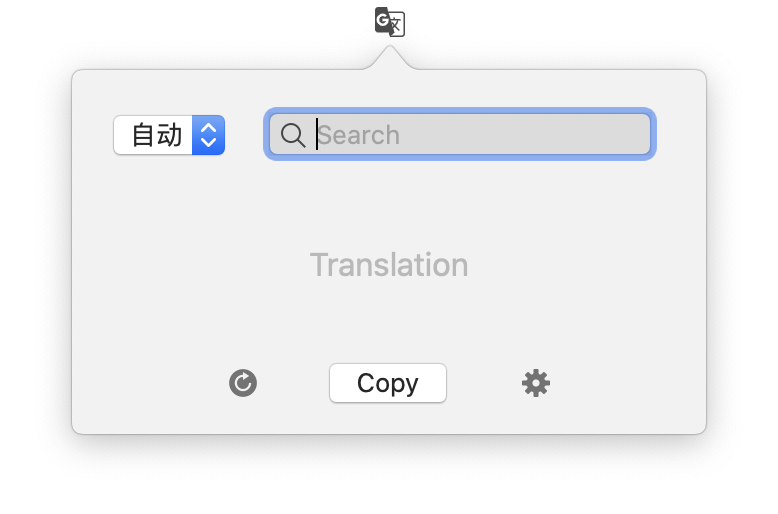This screenshot has width=778, height=514.
Task: Select the Translation output area
Action: coord(389,265)
